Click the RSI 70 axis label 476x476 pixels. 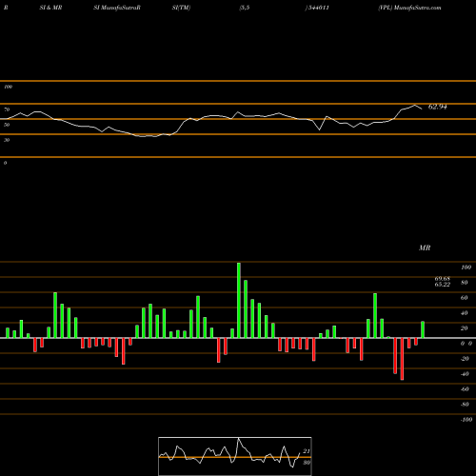[7, 109]
